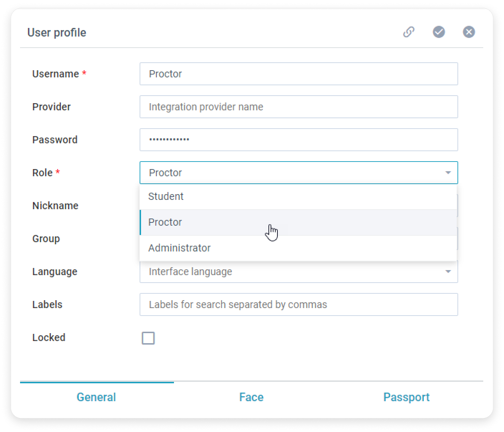Switch to the Face tab

251,397
